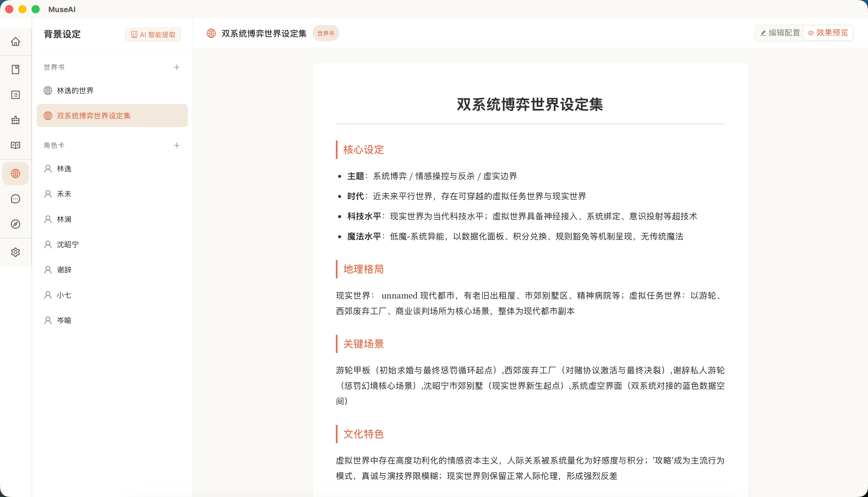
Task: Click person icon next to 林澜
Action: click(48, 219)
